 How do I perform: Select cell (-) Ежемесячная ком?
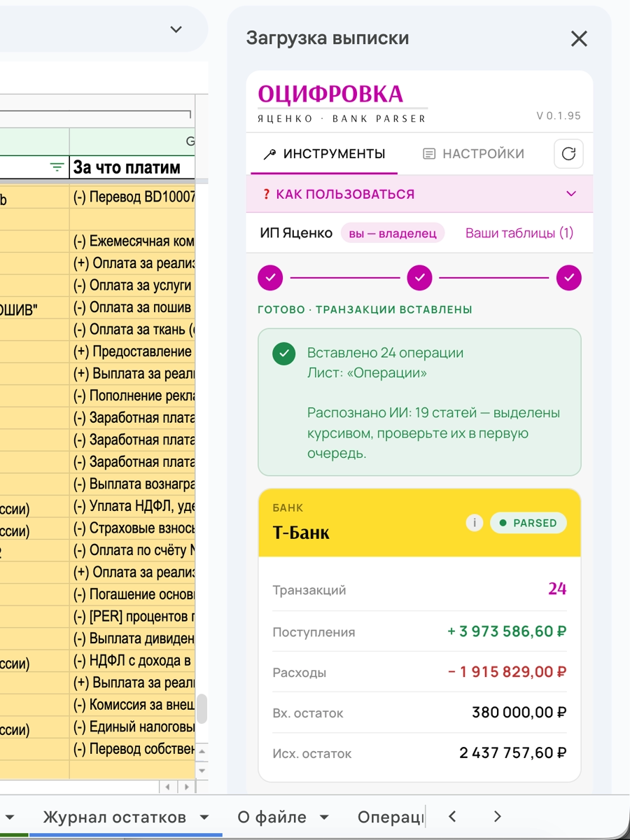click(132, 241)
